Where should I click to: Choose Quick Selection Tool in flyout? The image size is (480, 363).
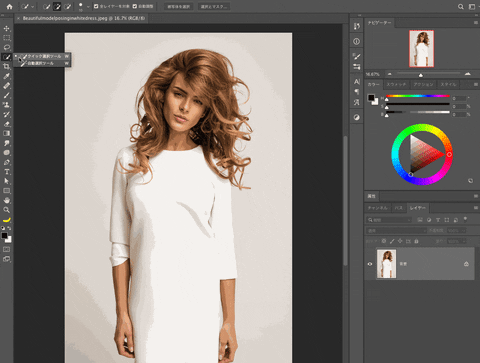pos(42,56)
